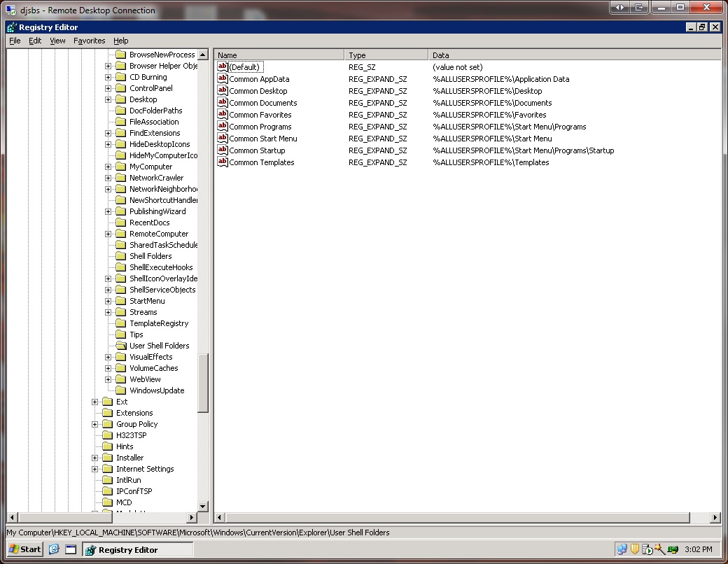Click the Common AppData string value icon
Screen dimensions: 728x564
(223, 78)
